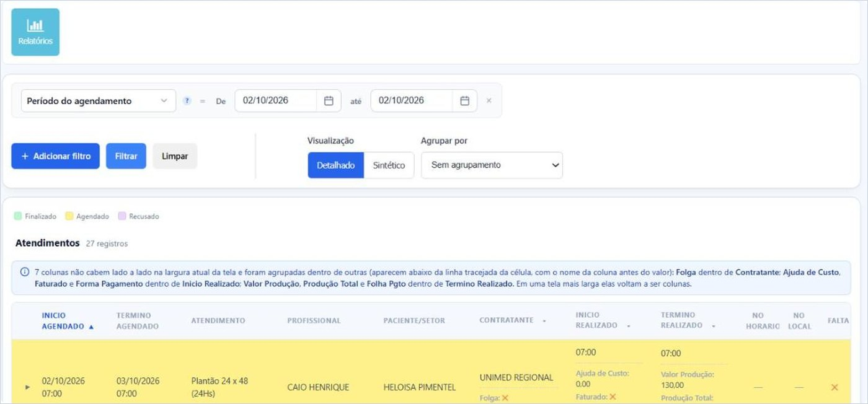Click the Plantão 24 x 48 (24Hs) cell
This screenshot has height=404, width=868.
click(219, 387)
